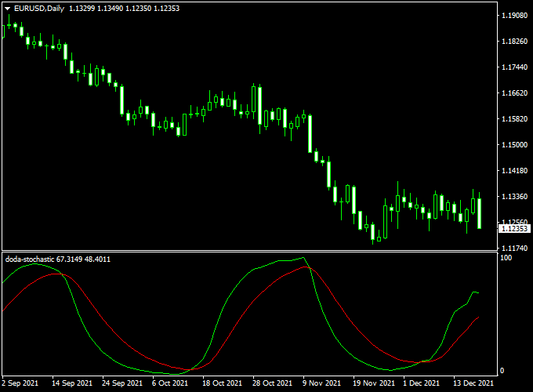Click the 1.17440 price scale label

point(515,67)
